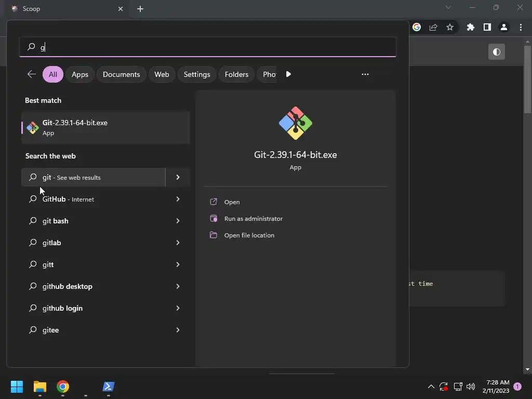This screenshot has width=532, height=399.
Task: Click the search text input field
Action: pyautogui.click(x=208, y=47)
